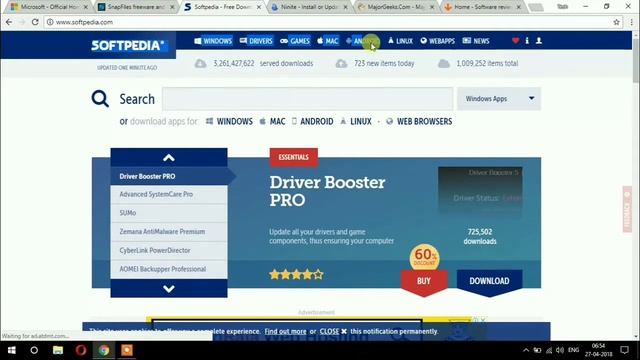Launch Opera from taskbar
Viewport: 640px width, 360px height.
[81, 350]
